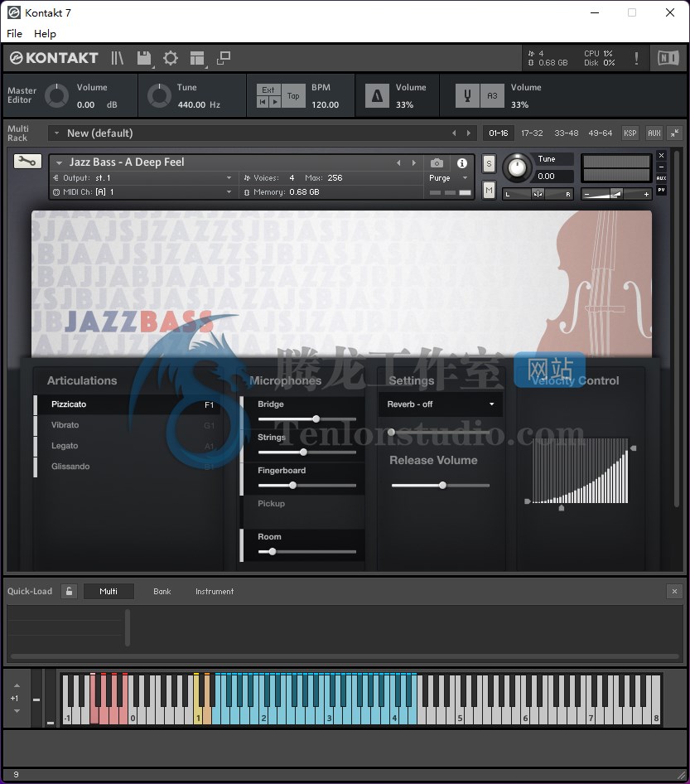The width and height of the screenshot is (690, 784).
Task: Expand the Jazz Bass instrument menu arrow
Action: (x=59, y=162)
